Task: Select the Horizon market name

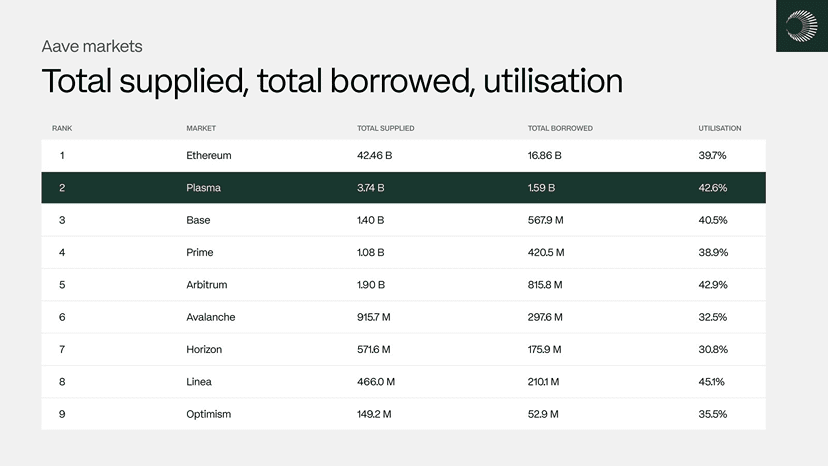Action: coord(204,349)
